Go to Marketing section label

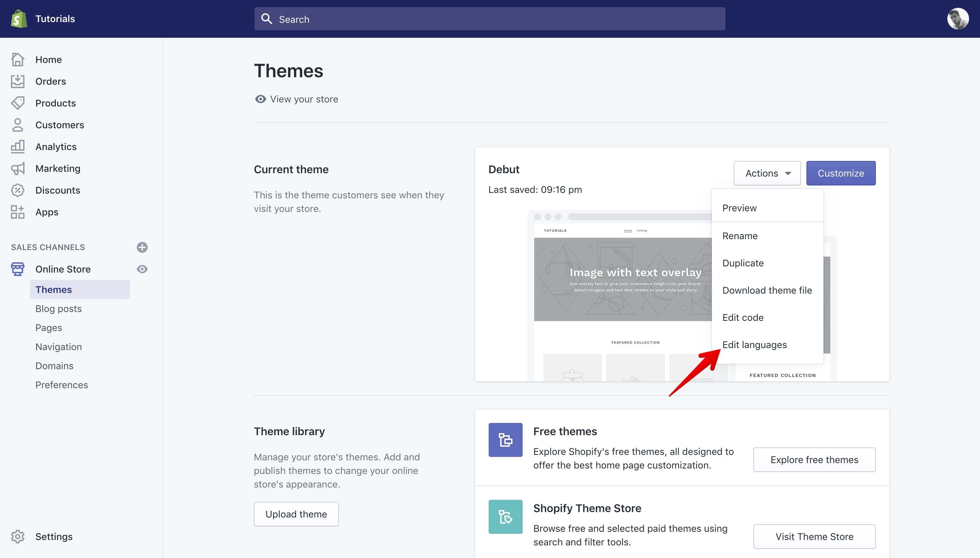58,169
